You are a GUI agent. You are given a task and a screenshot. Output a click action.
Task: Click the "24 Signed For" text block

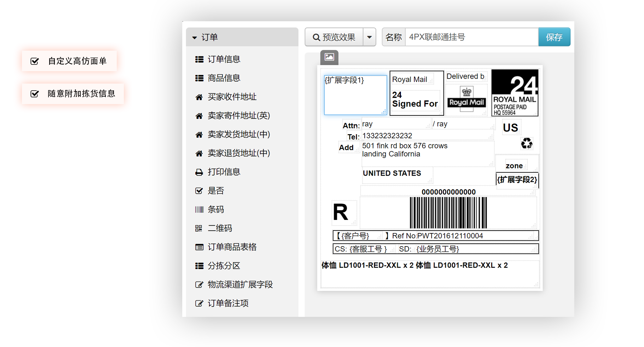click(x=415, y=99)
